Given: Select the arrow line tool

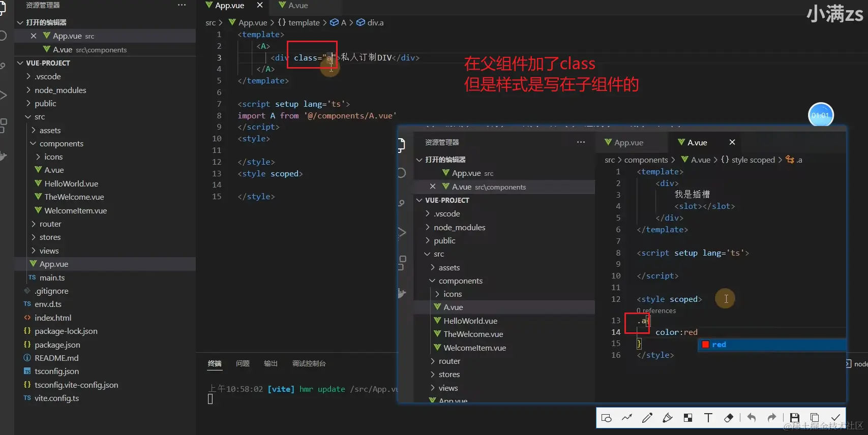Looking at the screenshot, I should point(627,418).
